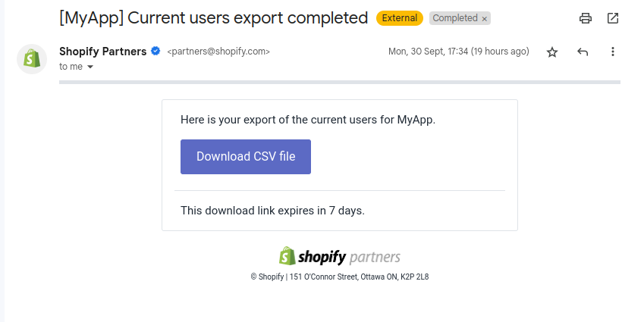Click the Download CSV file button
The width and height of the screenshot is (644, 322).
click(246, 157)
